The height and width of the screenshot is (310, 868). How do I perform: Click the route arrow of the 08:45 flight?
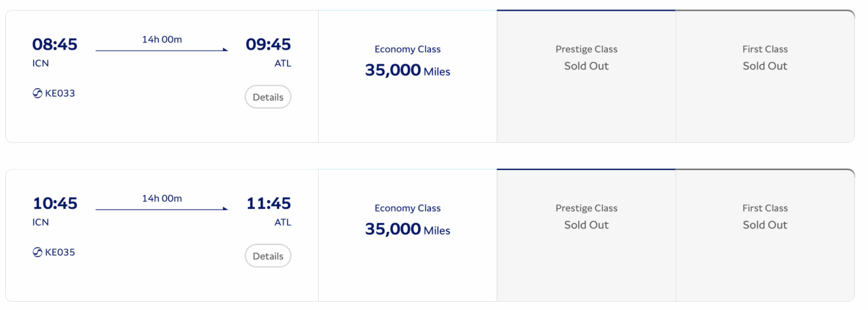[x=162, y=50]
